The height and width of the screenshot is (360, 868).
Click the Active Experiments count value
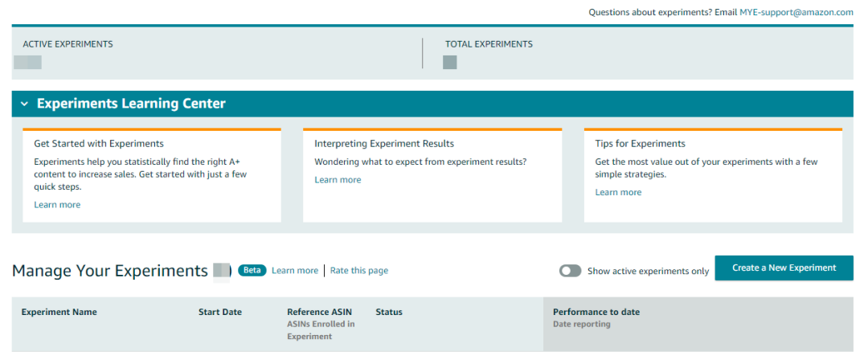click(x=28, y=62)
